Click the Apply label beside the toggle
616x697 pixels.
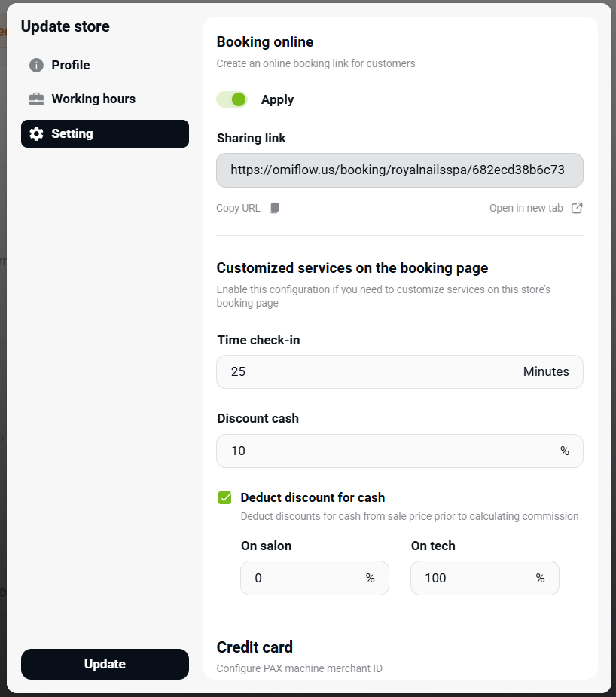pos(277,99)
